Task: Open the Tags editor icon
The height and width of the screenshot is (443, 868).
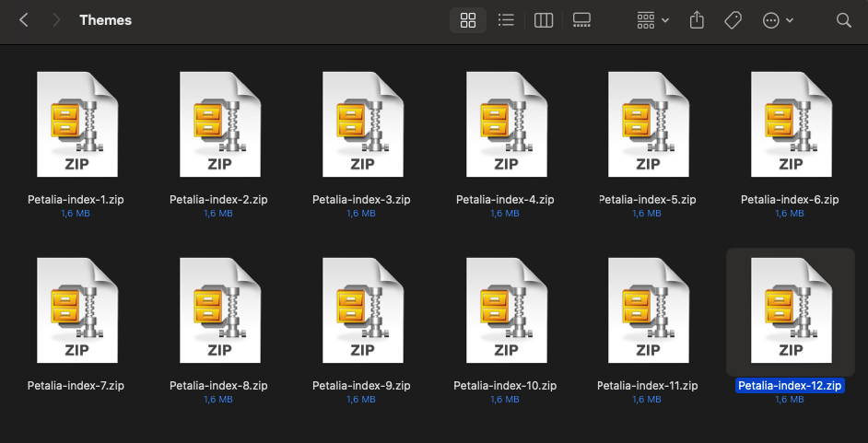Action: [733, 20]
